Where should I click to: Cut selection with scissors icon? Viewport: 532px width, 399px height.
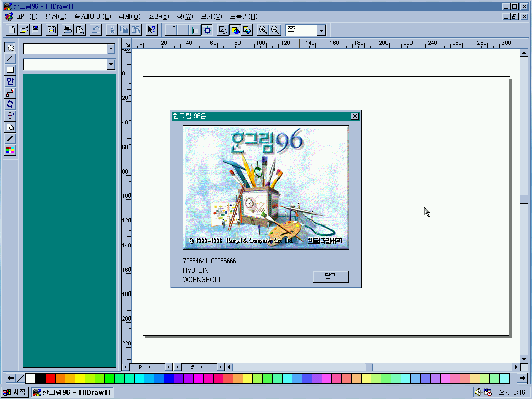pos(112,30)
